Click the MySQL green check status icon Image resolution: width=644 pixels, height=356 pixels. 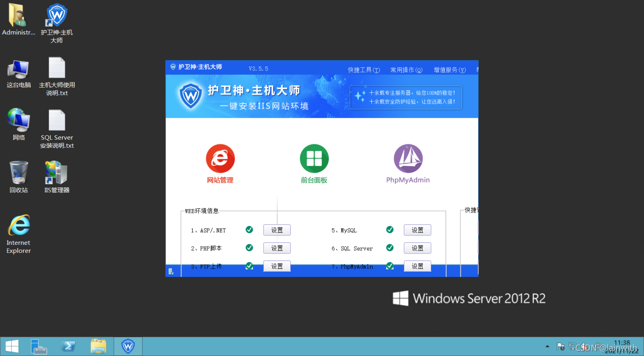coord(390,230)
